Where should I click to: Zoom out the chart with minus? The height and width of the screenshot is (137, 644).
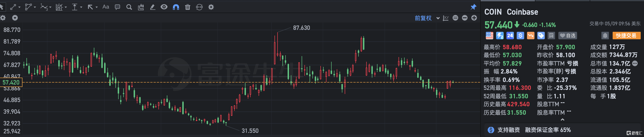pos(465,18)
